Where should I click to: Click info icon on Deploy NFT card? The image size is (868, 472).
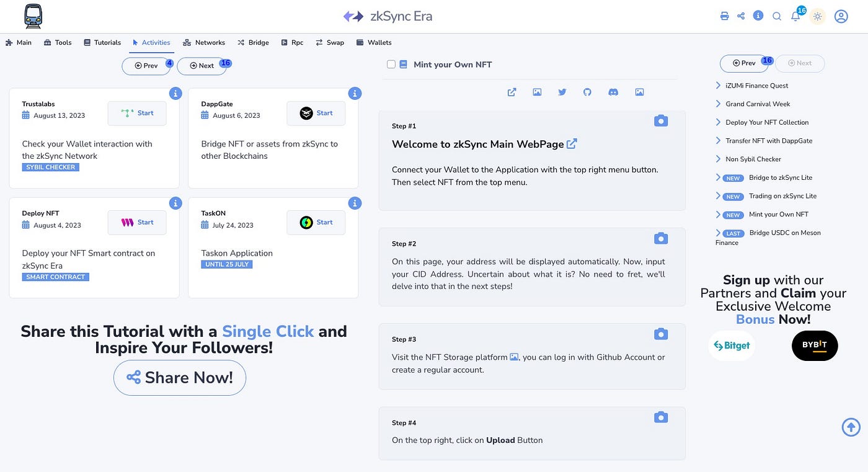point(175,203)
